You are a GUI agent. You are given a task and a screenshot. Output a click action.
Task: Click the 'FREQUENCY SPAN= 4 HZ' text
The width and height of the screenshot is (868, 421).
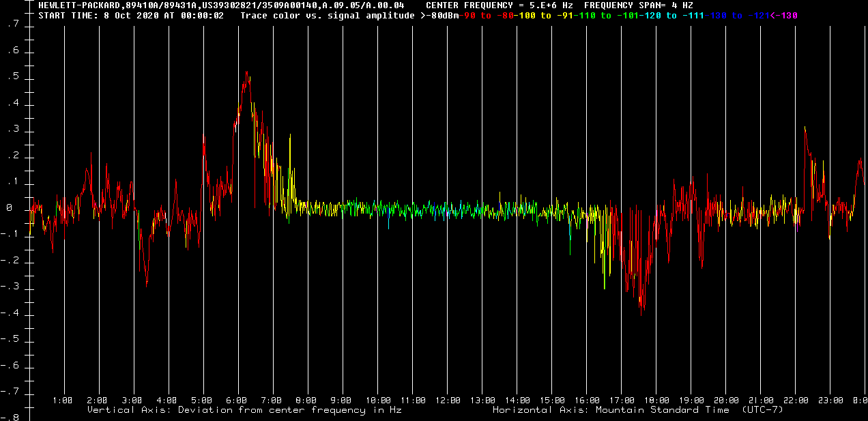(638, 5)
